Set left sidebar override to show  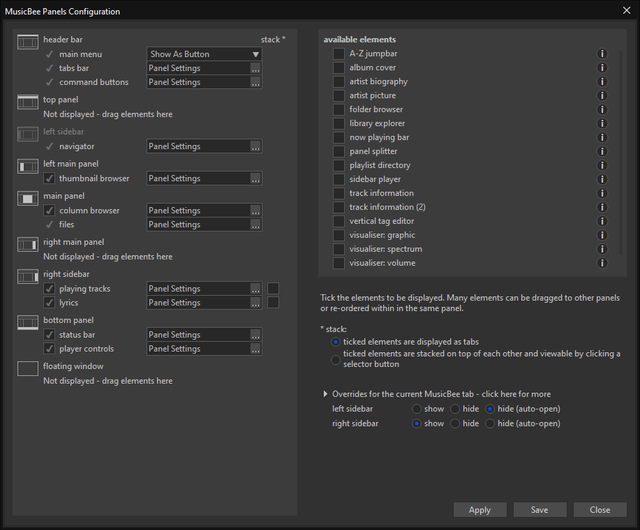(416, 409)
